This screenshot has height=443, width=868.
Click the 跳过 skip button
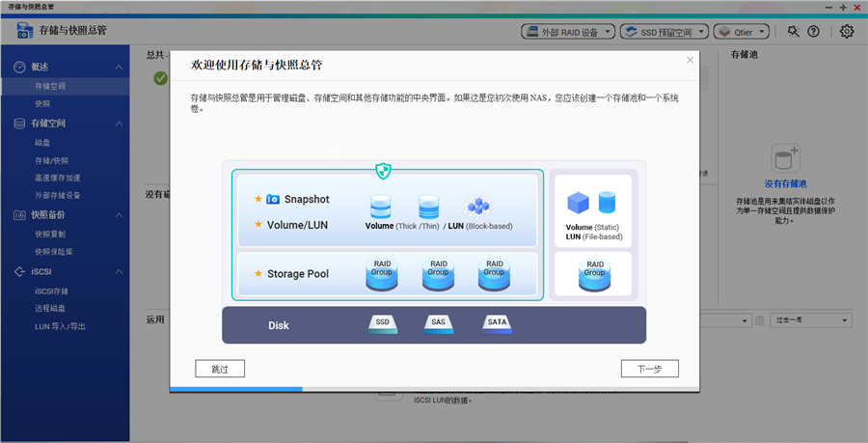219,369
